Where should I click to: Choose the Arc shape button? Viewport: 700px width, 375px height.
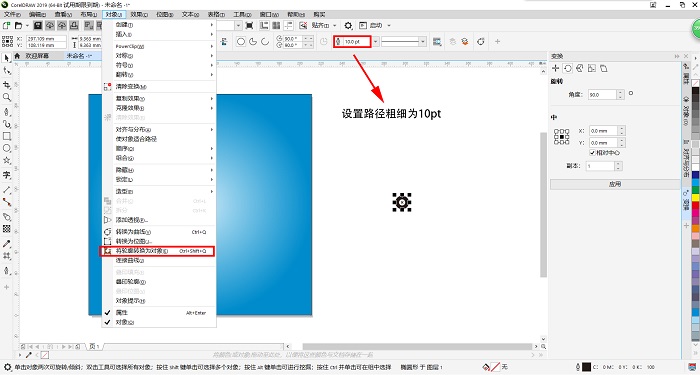click(x=265, y=42)
